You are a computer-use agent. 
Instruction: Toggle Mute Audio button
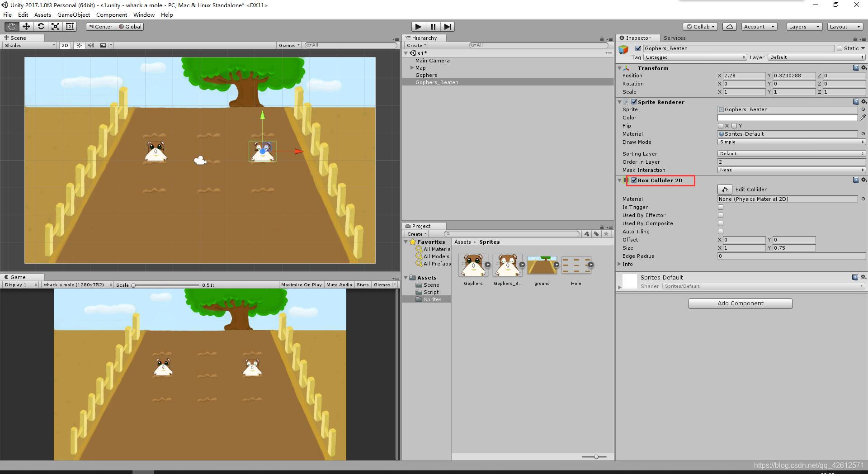point(339,285)
